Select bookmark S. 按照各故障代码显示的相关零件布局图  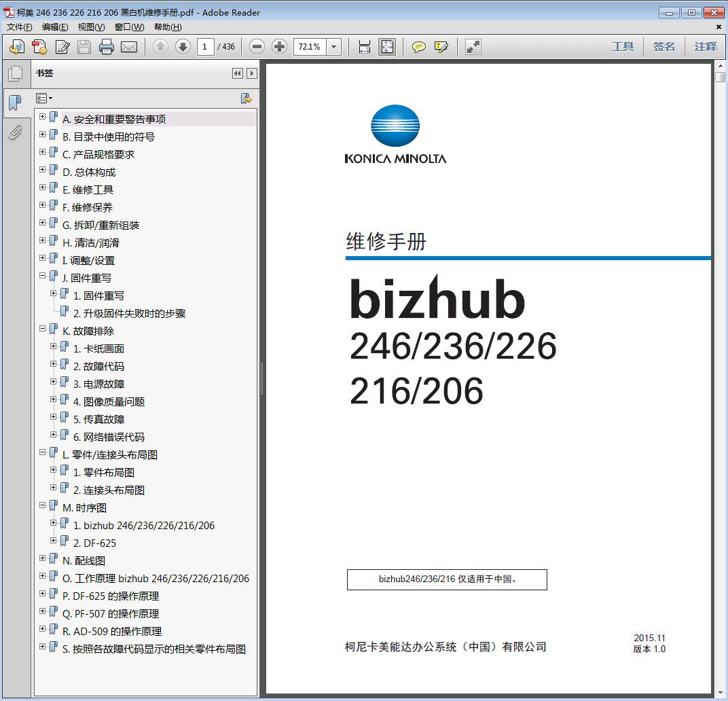[x=153, y=649]
